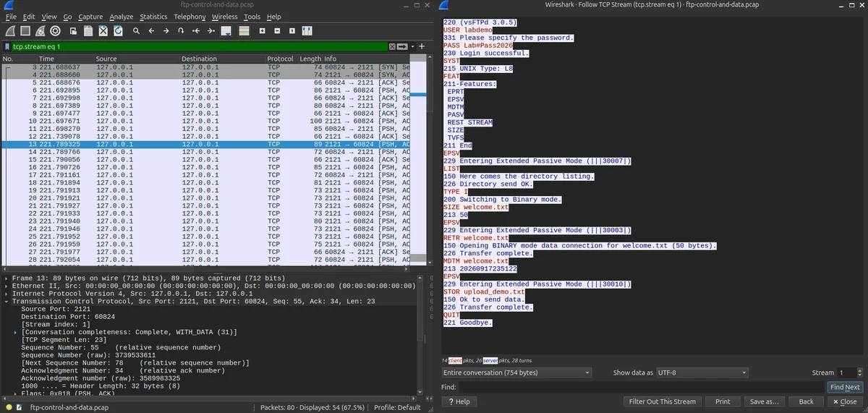Open the Telephony menu
Viewport: 868px width, 413px height.
[190, 17]
